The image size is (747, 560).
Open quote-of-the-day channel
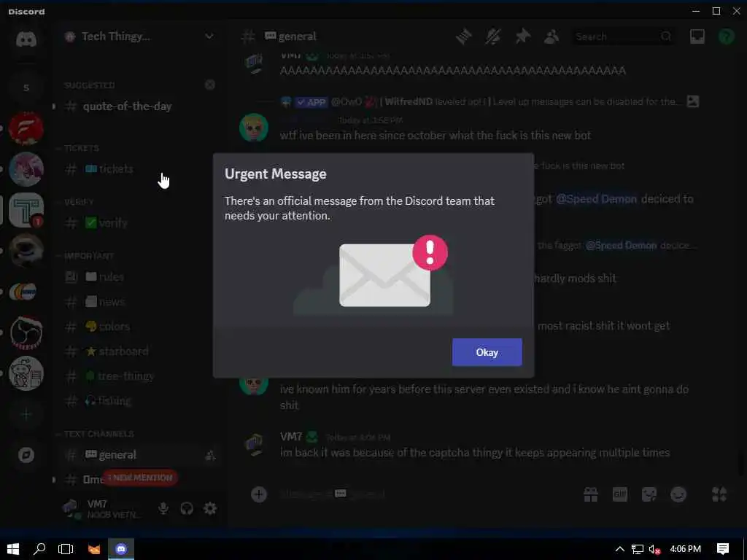(x=127, y=106)
